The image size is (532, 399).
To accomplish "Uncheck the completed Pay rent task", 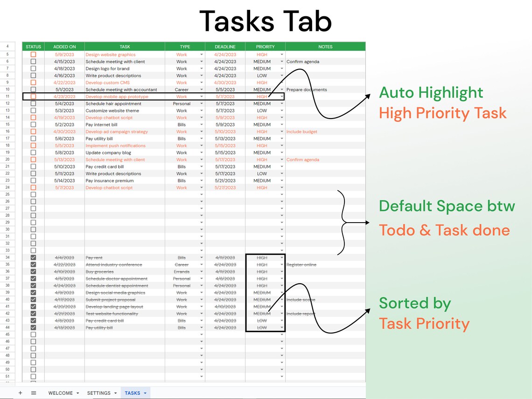I will click(x=32, y=257).
